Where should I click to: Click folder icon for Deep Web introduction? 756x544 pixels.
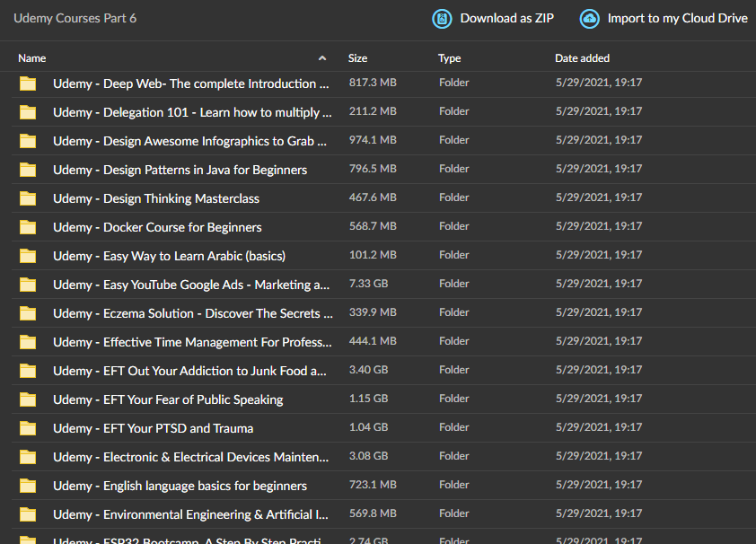pos(28,83)
